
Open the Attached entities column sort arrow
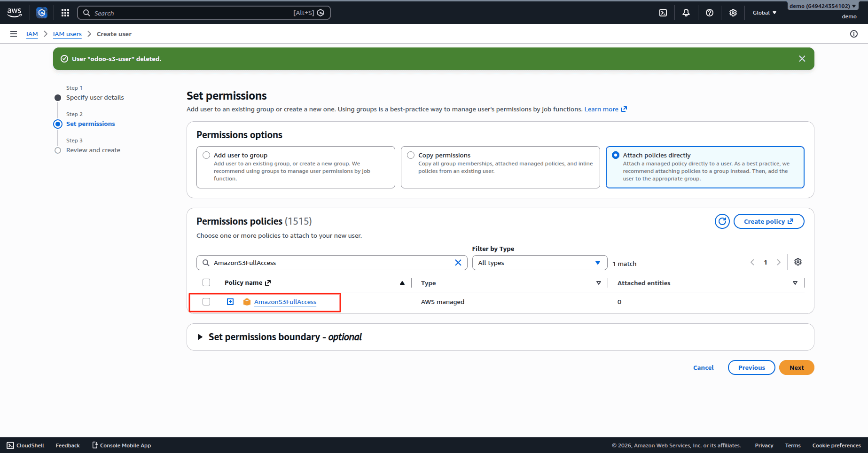(795, 283)
